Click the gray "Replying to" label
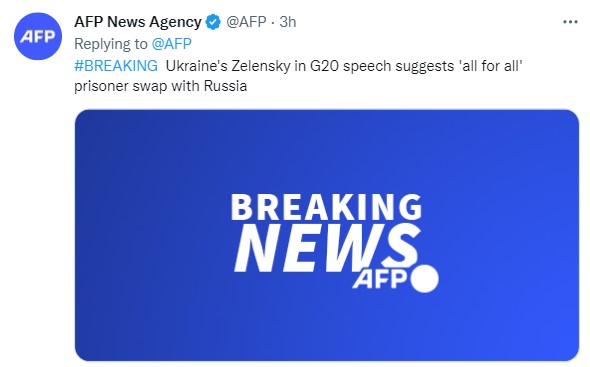 (111, 44)
